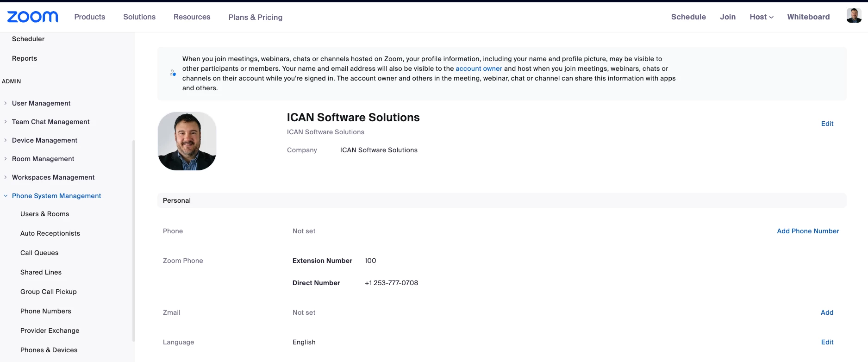Click Add Phone Number

808,231
